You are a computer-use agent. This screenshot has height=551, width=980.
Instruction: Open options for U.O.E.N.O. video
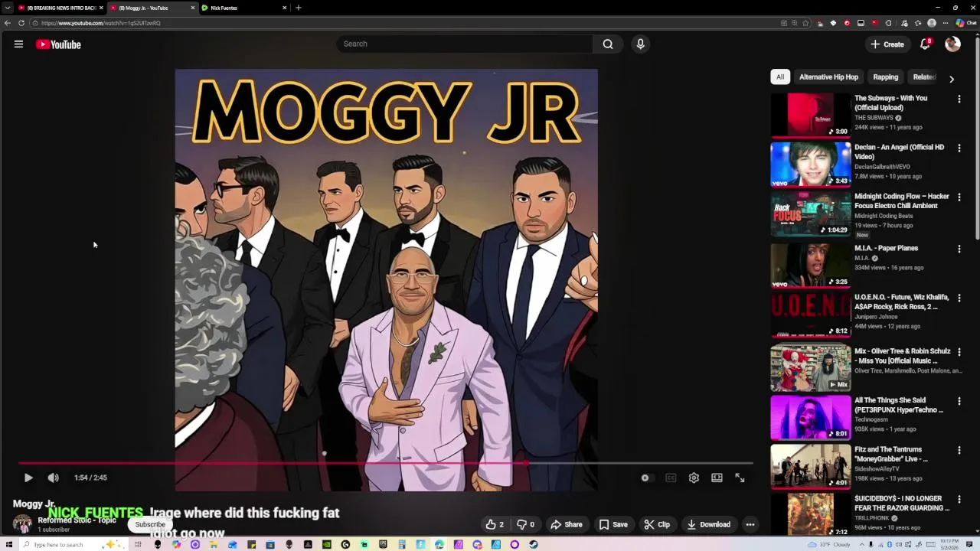click(x=959, y=298)
